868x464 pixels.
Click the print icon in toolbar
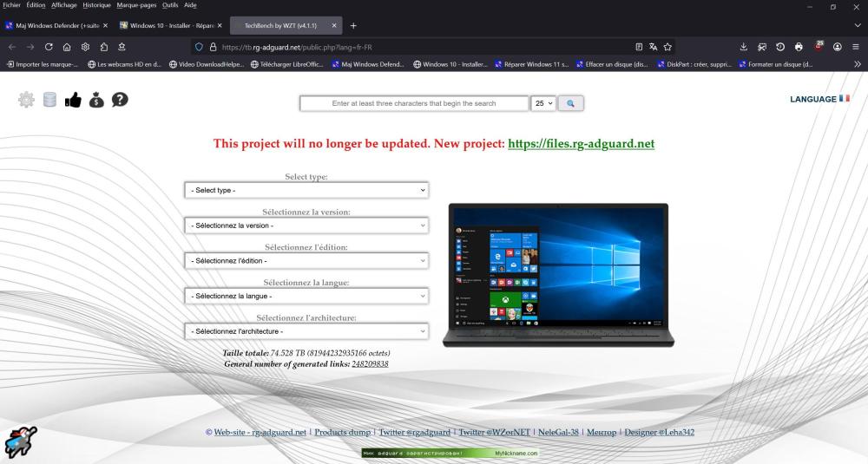pos(799,47)
